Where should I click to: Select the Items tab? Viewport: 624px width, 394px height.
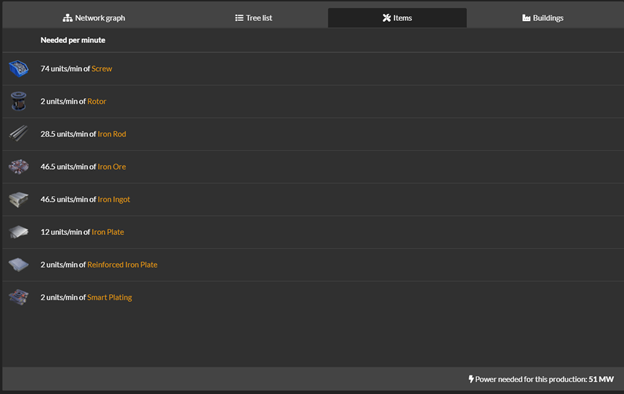[397, 18]
